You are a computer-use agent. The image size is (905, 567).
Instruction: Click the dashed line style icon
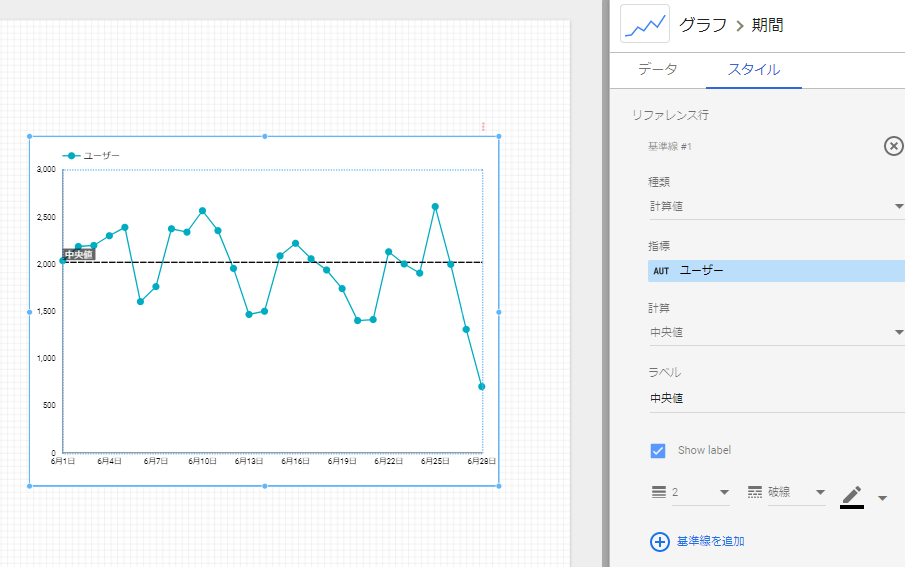[755, 493]
